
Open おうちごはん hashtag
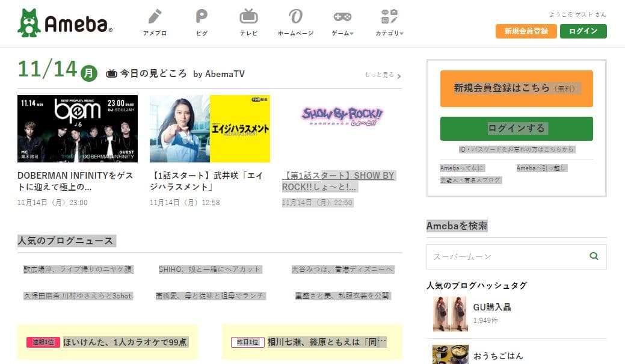[x=498, y=356]
